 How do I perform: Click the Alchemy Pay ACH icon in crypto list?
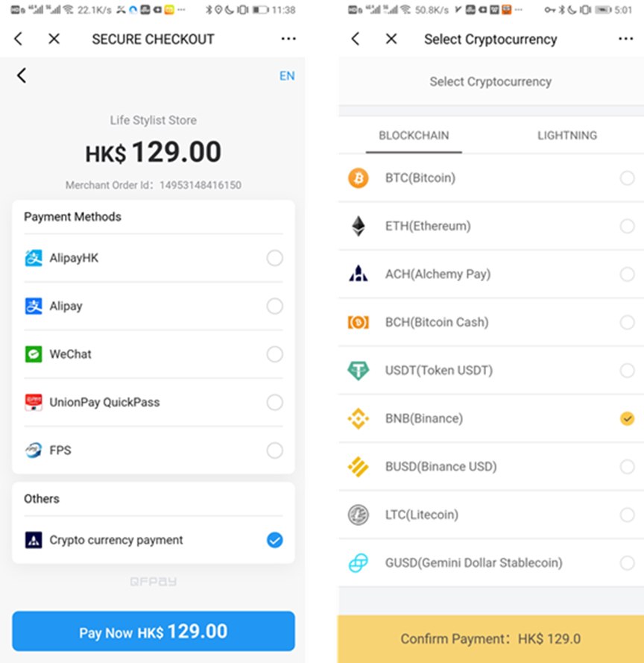[x=359, y=274]
